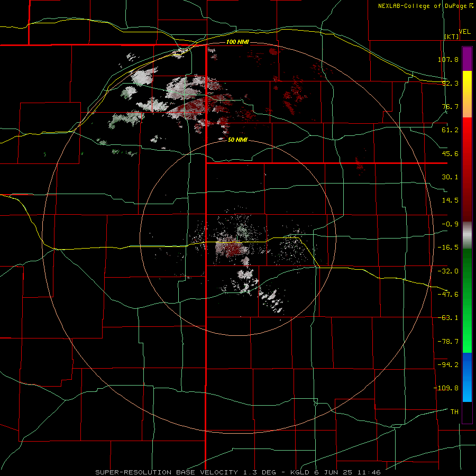Click the purple top segment of color bar
Viewport: 476px width, 476px height.
[x=467, y=59]
